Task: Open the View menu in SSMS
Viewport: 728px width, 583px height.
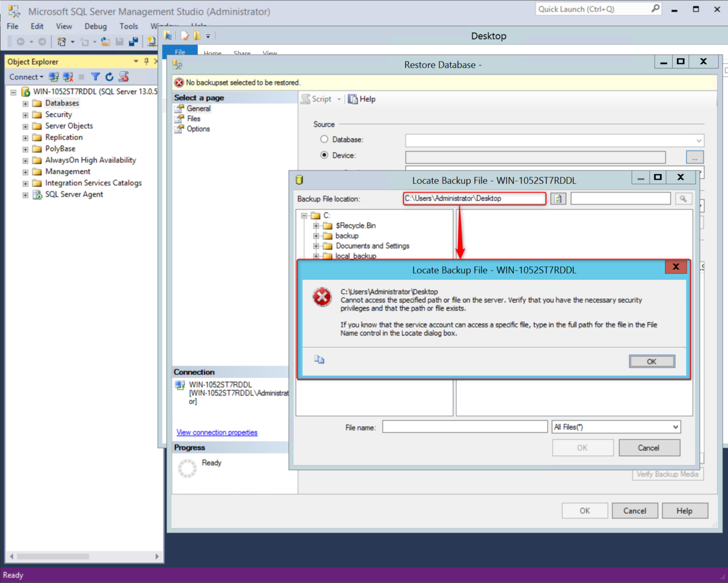Action: pyautogui.click(x=64, y=26)
